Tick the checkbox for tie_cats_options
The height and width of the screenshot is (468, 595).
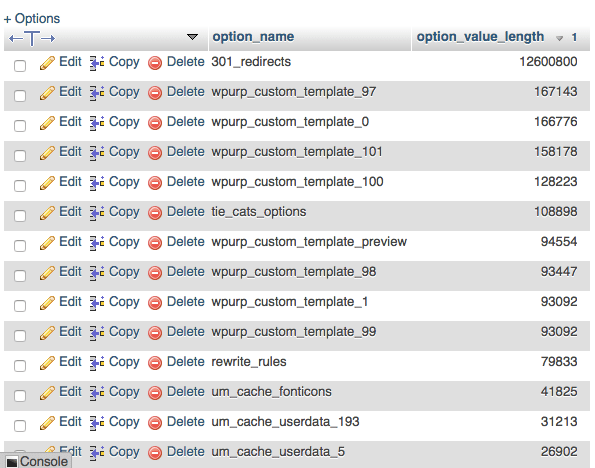pos(20,216)
